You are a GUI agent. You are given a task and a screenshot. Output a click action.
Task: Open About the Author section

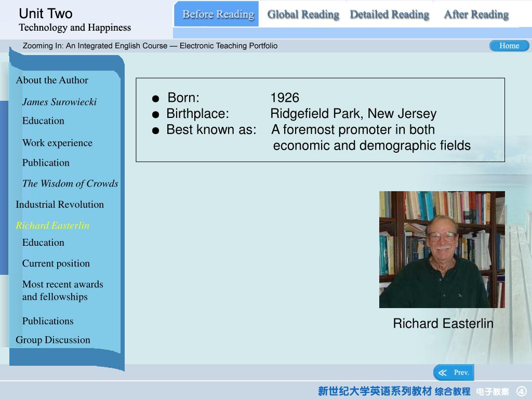(52, 80)
